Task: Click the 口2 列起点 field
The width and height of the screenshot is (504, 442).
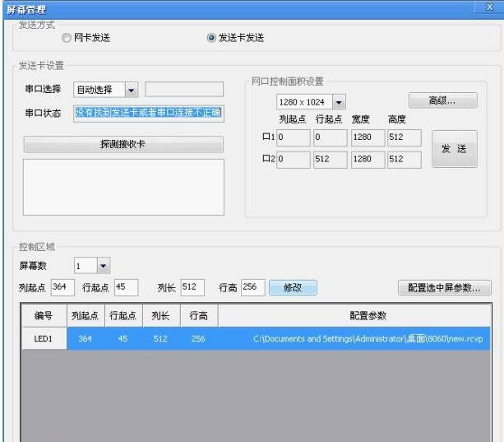Action: click(x=294, y=160)
